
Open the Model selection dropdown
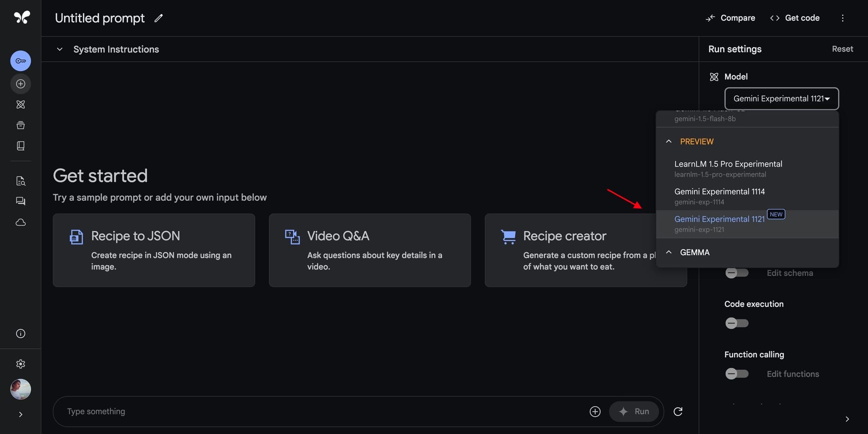(781, 99)
